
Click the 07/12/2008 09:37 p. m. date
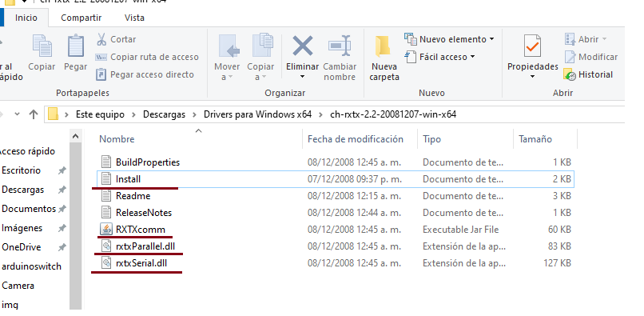[355, 179]
